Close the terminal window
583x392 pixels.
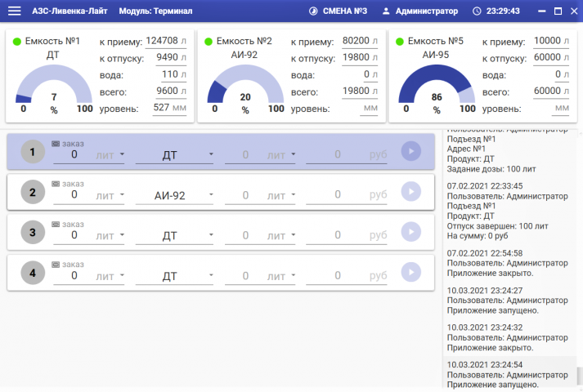(x=574, y=11)
